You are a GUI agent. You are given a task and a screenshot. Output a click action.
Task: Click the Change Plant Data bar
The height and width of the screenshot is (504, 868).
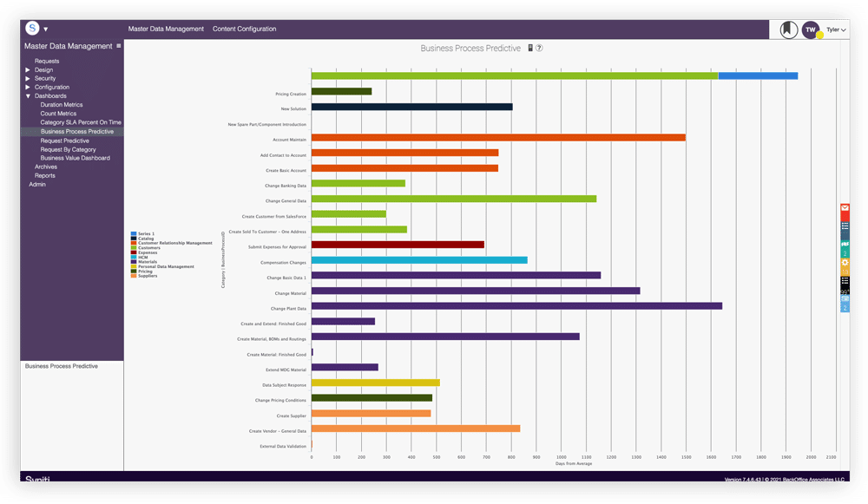tap(516, 306)
